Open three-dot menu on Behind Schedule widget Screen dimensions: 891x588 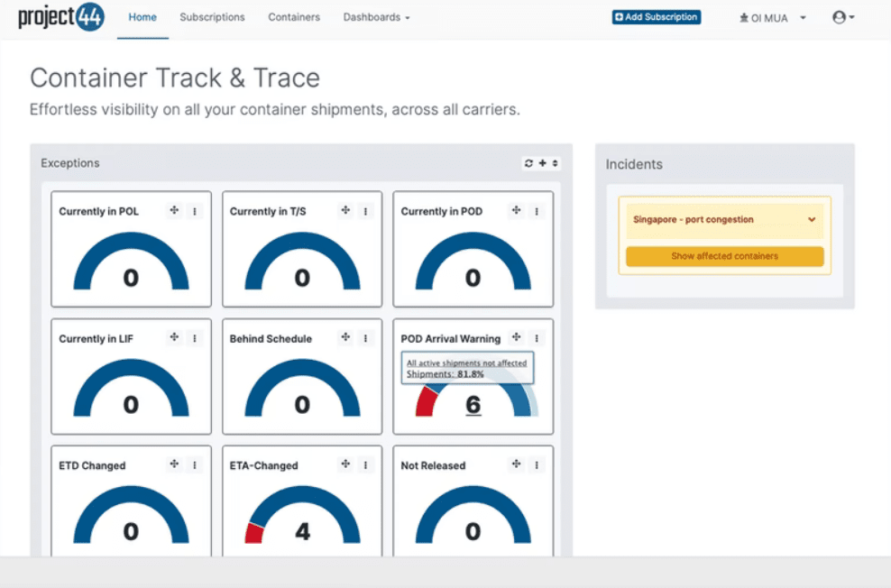(x=365, y=338)
